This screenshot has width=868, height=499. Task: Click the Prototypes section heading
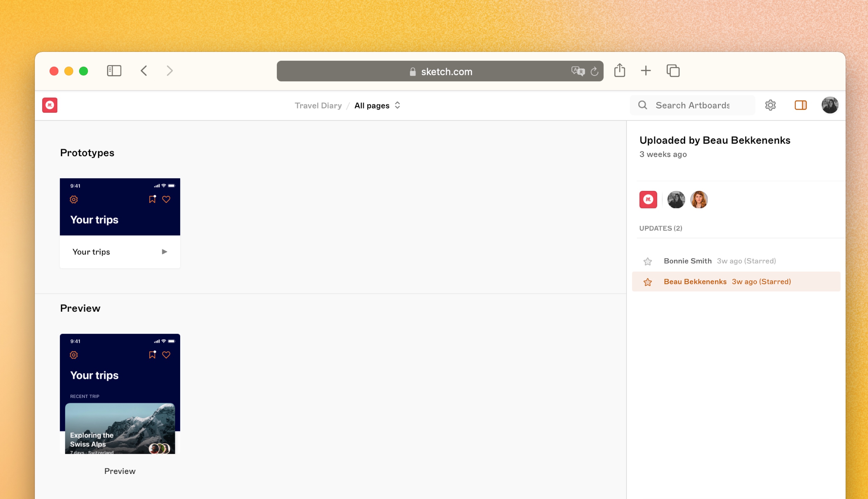click(x=87, y=153)
